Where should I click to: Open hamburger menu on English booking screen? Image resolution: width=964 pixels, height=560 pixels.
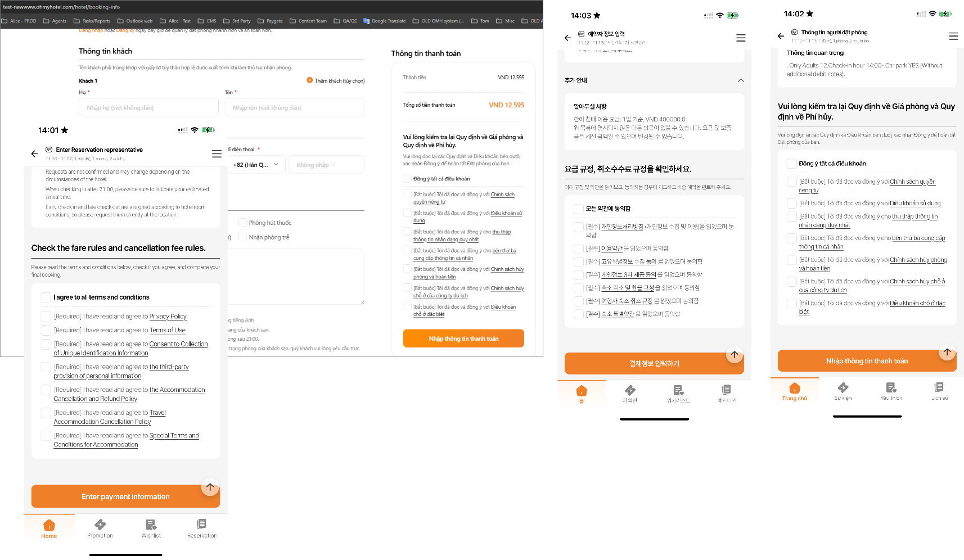click(x=217, y=153)
